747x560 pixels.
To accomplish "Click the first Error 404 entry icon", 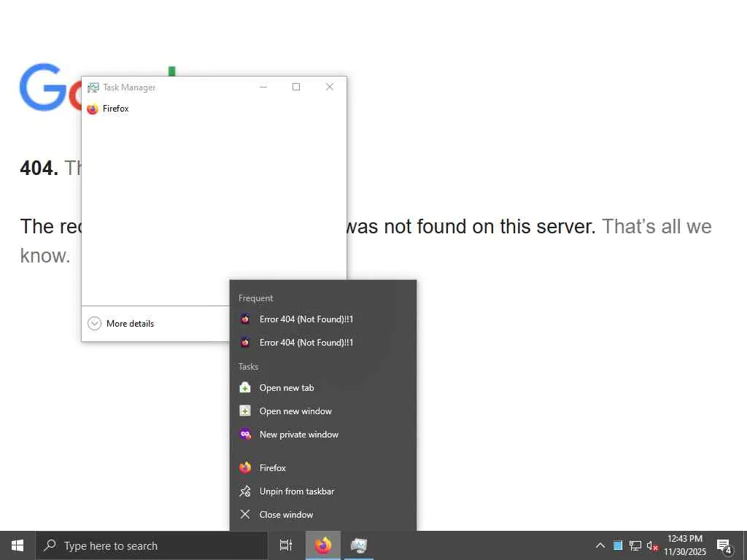I will [x=245, y=319].
